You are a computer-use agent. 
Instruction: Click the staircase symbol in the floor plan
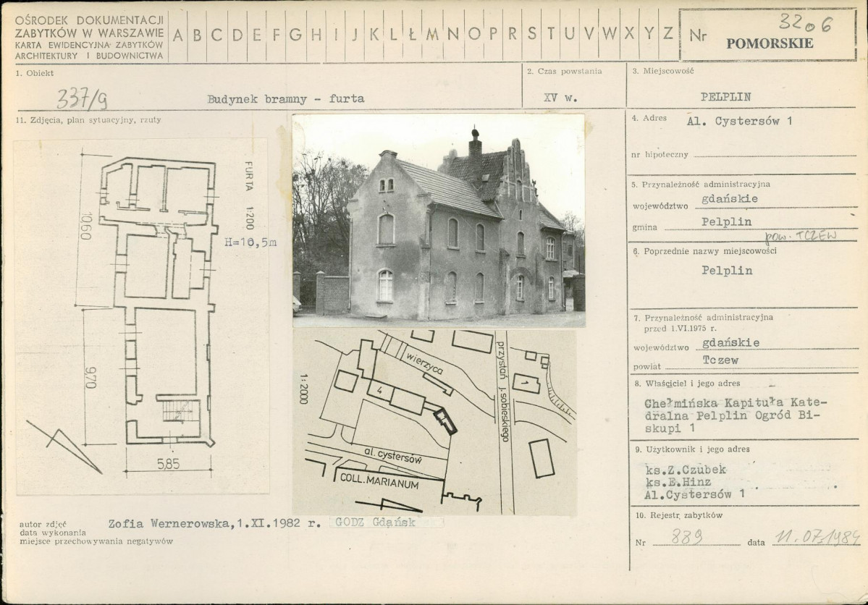pyautogui.click(x=178, y=410)
